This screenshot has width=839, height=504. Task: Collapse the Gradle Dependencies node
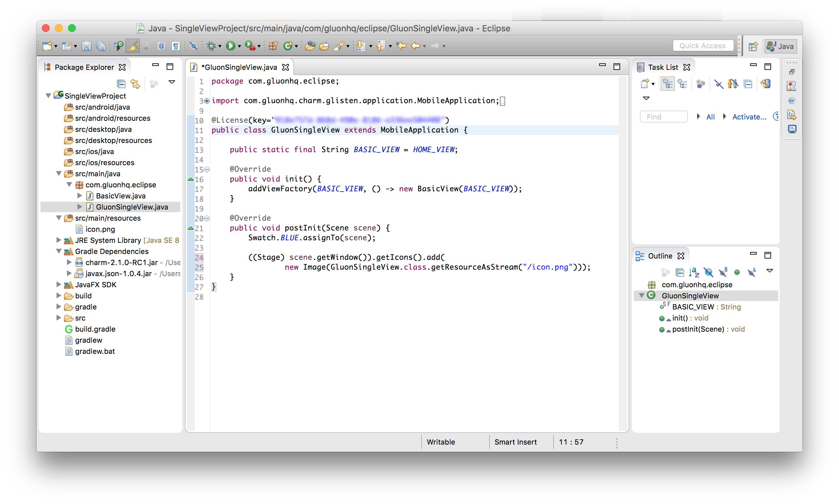pos(59,251)
